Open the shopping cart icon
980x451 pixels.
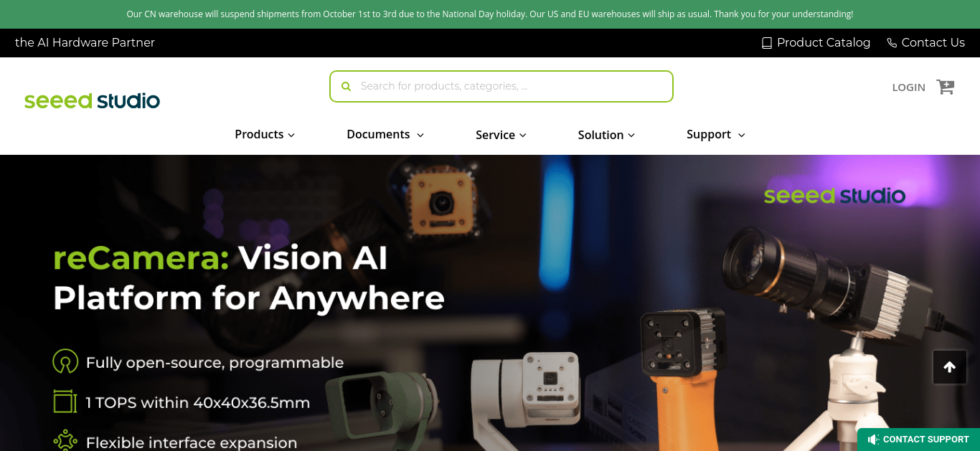pos(946,87)
